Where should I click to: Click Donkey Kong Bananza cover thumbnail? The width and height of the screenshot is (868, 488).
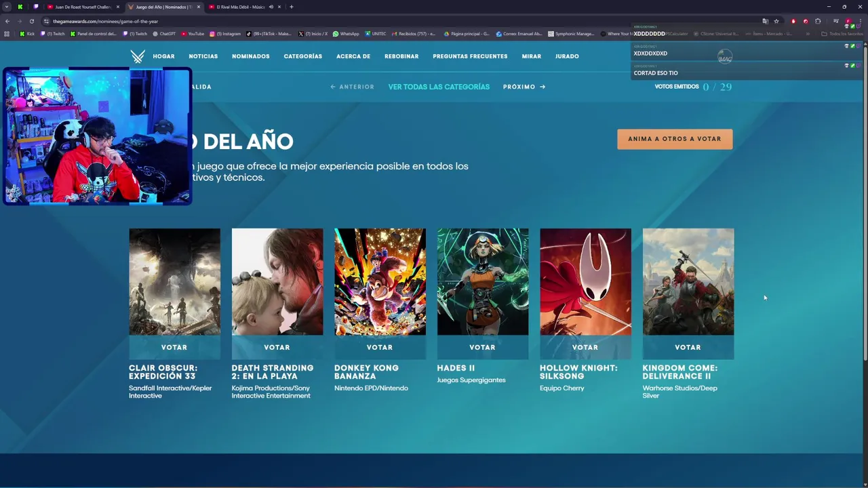click(x=380, y=281)
